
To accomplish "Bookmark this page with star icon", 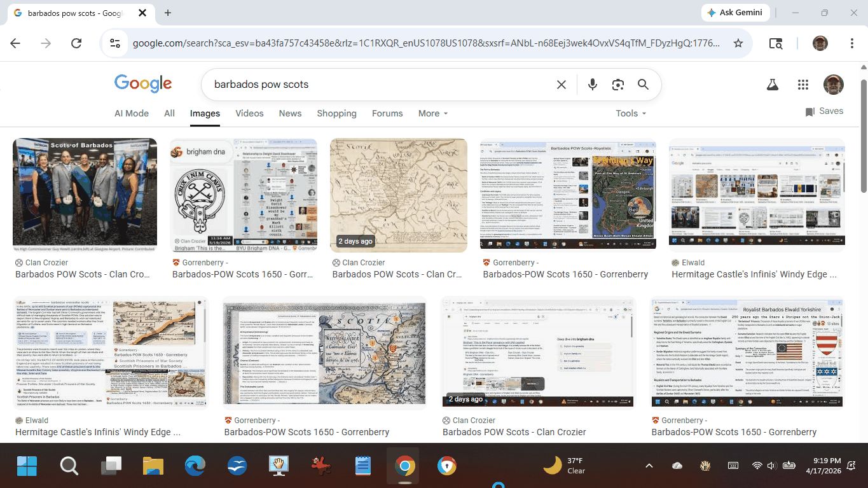I will click(738, 43).
